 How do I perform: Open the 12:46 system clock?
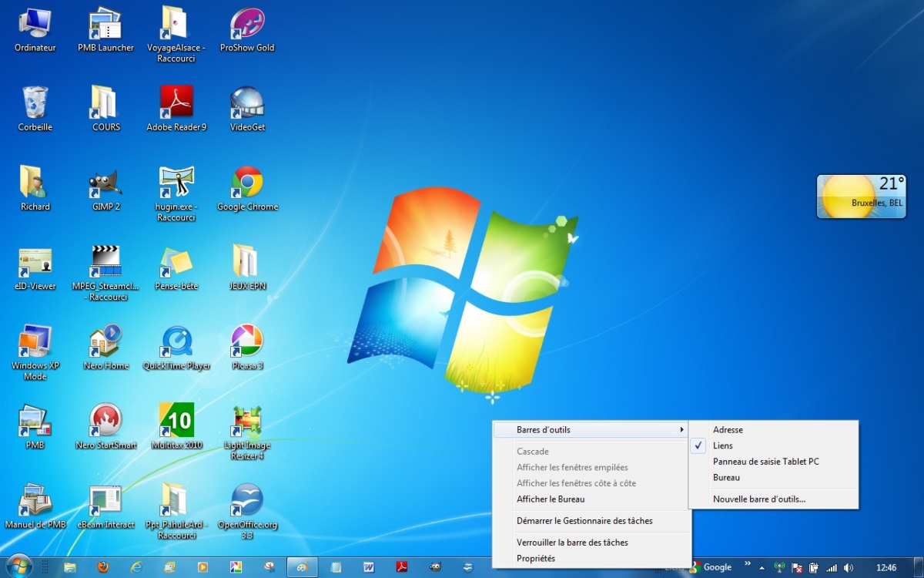[886, 567]
